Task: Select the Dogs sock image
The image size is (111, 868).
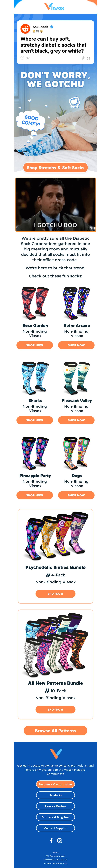Action: tap(77, 453)
